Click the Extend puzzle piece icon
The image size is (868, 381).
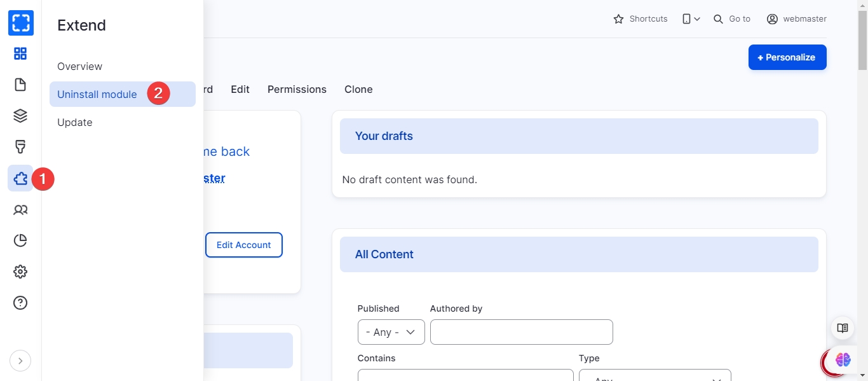(20, 178)
